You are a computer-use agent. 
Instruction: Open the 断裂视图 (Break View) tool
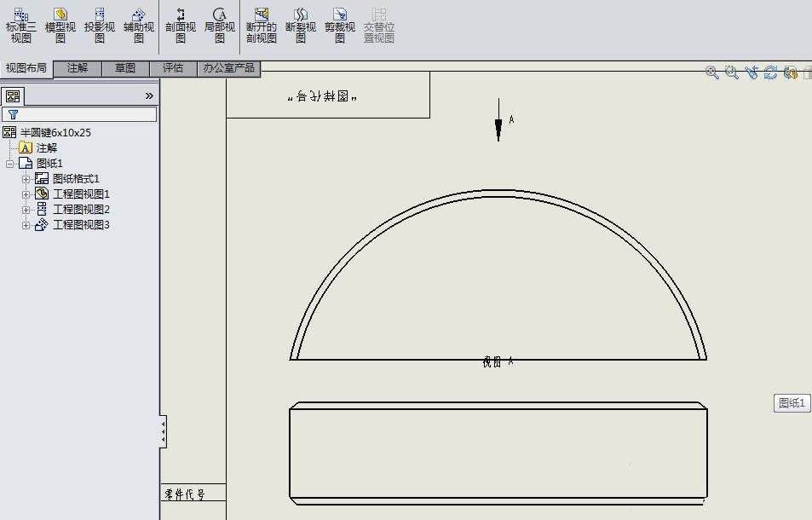300,26
